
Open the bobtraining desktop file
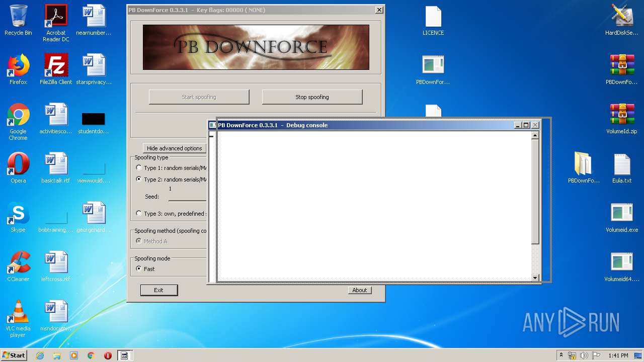click(56, 221)
